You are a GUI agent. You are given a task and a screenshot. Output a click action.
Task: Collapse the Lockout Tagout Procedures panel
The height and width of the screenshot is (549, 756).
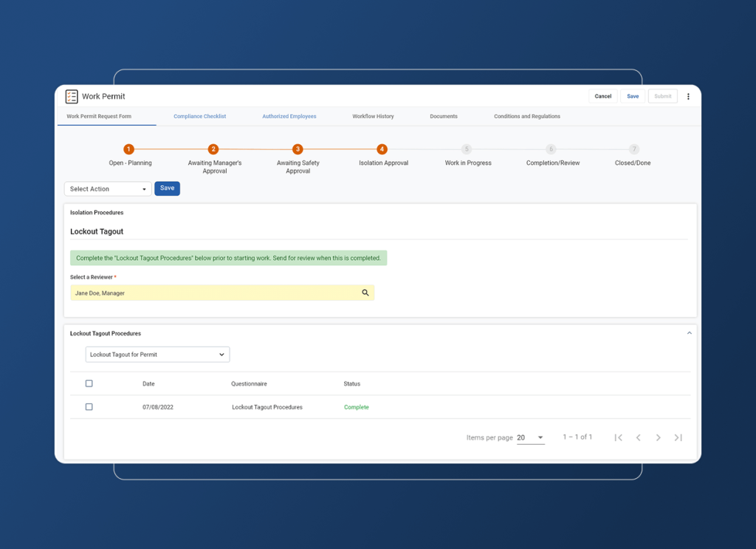[x=690, y=333]
